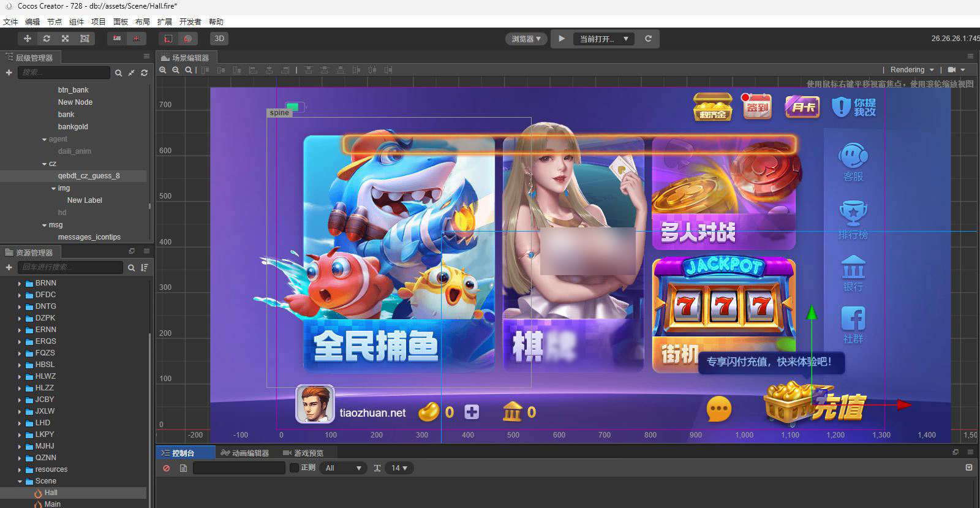
Task: Open the assets panel hamburger menu
Action: 146,251
